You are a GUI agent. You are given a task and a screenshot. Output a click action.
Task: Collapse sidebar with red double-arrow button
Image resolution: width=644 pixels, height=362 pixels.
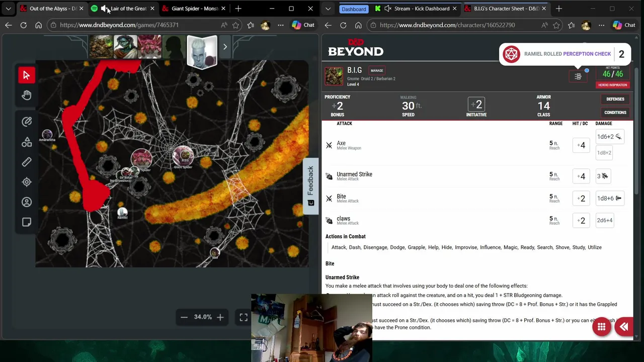click(624, 327)
